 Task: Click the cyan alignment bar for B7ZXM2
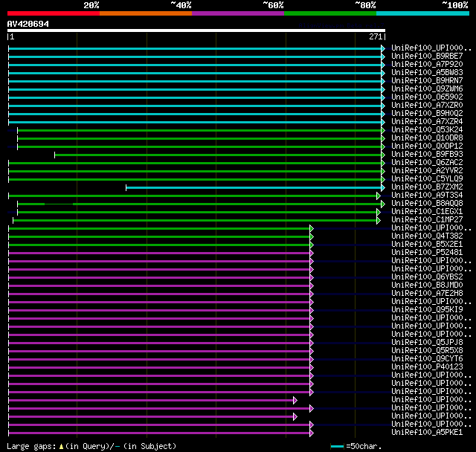254,188
